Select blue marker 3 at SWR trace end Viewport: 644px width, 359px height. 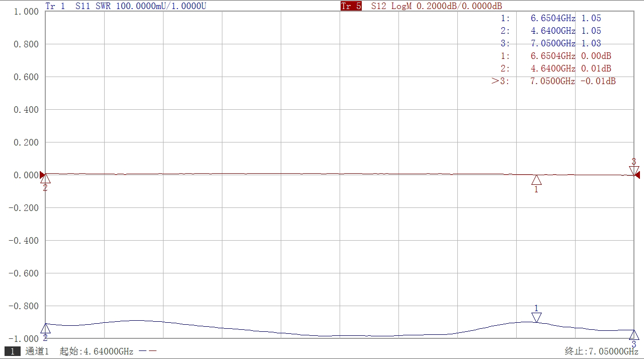(x=634, y=335)
